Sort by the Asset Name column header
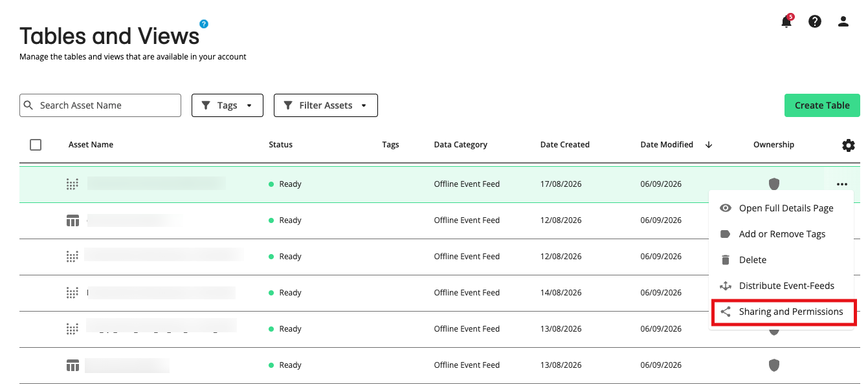 [91, 145]
